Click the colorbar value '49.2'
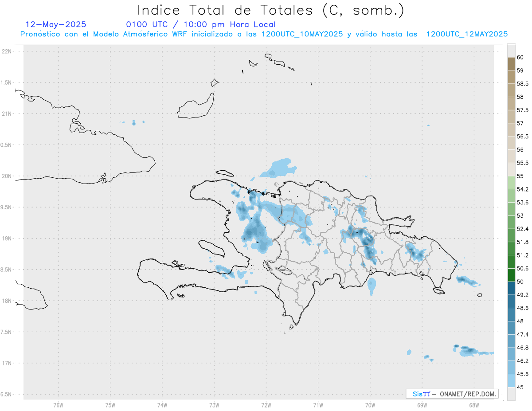This screenshot has height=411, width=532. click(x=523, y=295)
